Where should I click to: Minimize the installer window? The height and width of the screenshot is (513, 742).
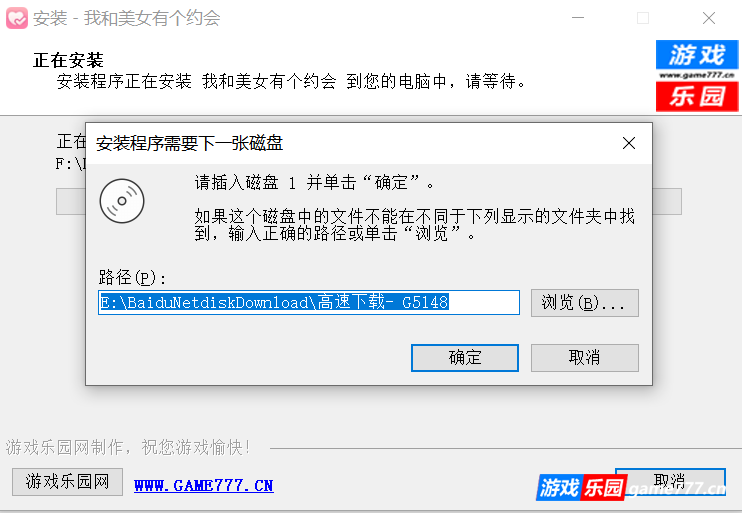[578, 18]
